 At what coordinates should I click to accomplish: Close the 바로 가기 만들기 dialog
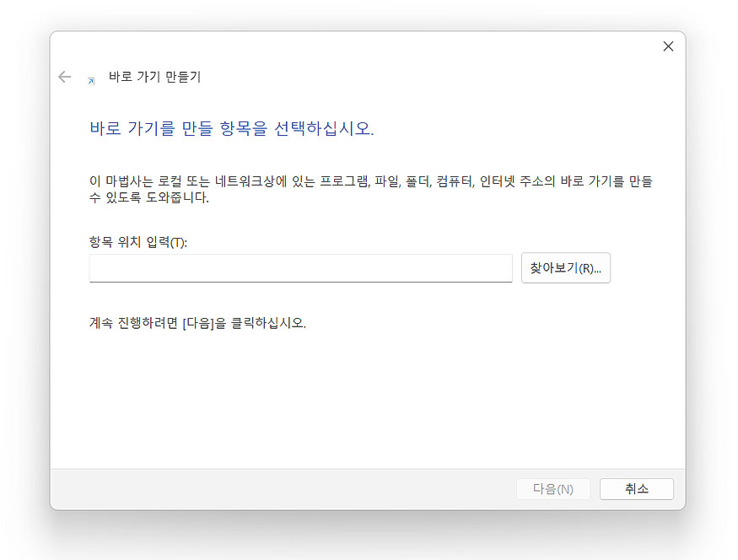(668, 46)
